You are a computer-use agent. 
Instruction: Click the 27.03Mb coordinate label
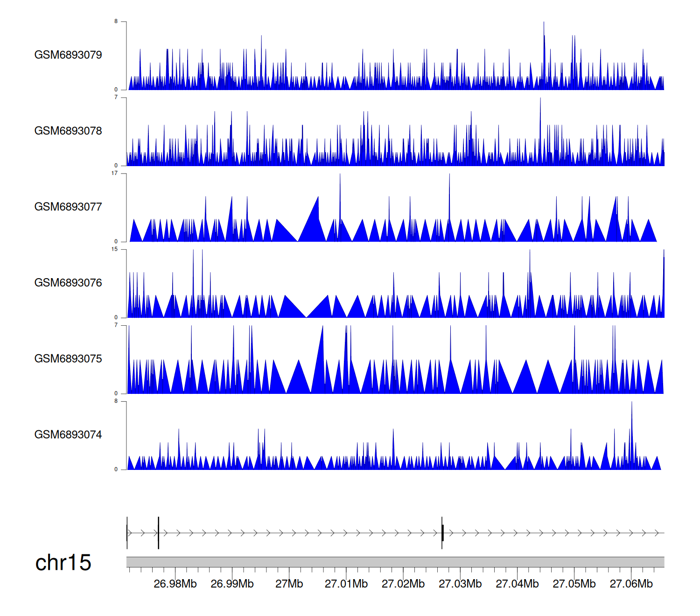(460, 584)
